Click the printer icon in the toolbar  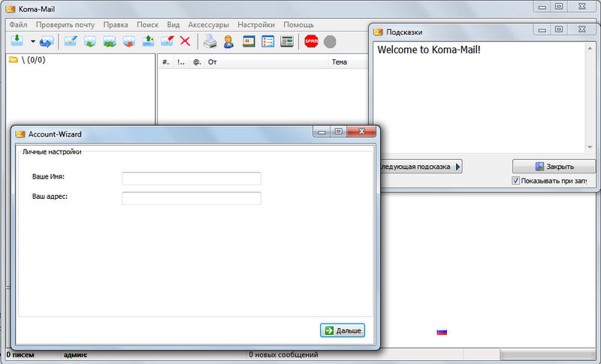210,41
